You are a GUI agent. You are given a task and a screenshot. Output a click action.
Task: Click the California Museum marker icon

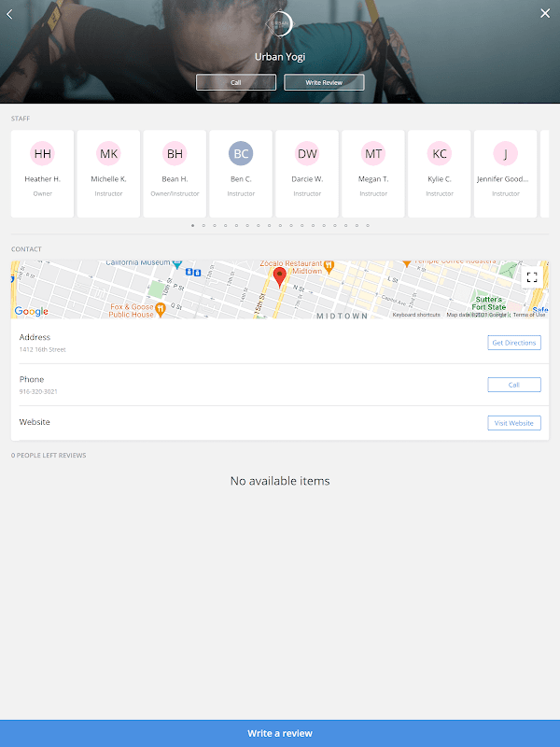tap(177, 263)
